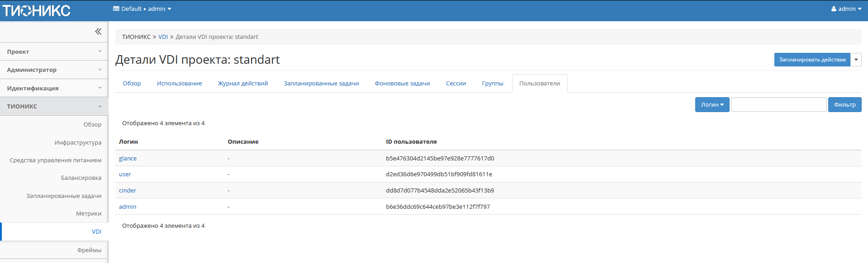Image resolution: width=868 pixels, height=263 pixels.
Task: Open the admin user menu
Action: click(846, 9)
